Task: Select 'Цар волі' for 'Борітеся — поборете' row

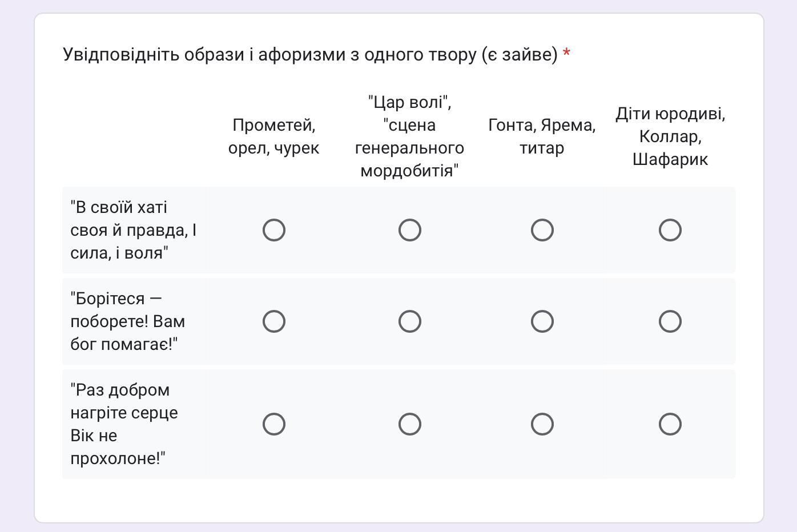Action: [x=410, y=321]
